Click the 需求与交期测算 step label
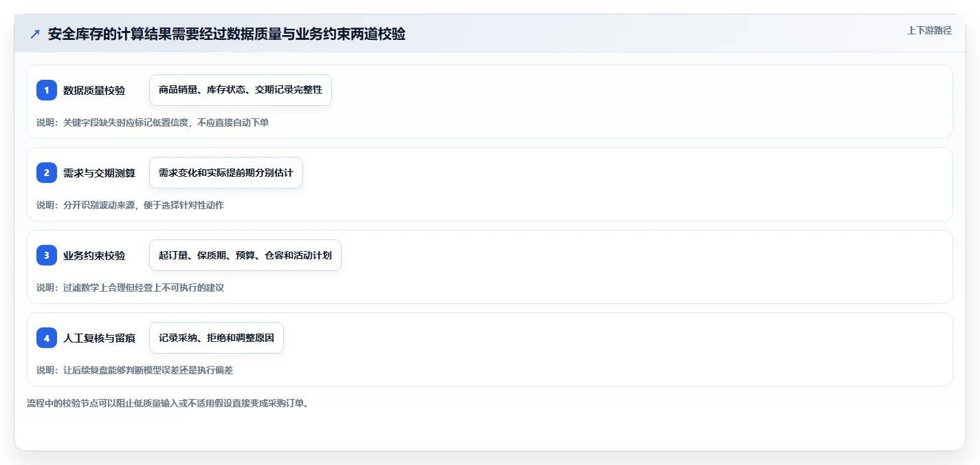The width and height of the screenshot is (980, 465). [x=99, y=173]
